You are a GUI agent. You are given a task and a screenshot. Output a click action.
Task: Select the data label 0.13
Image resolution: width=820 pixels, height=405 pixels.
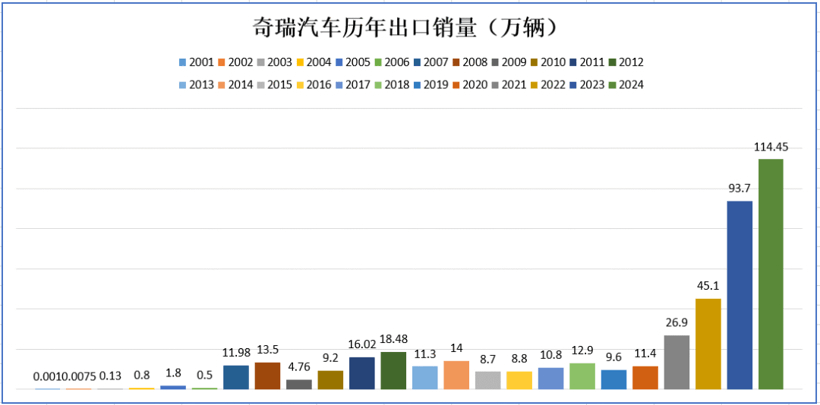110,377
